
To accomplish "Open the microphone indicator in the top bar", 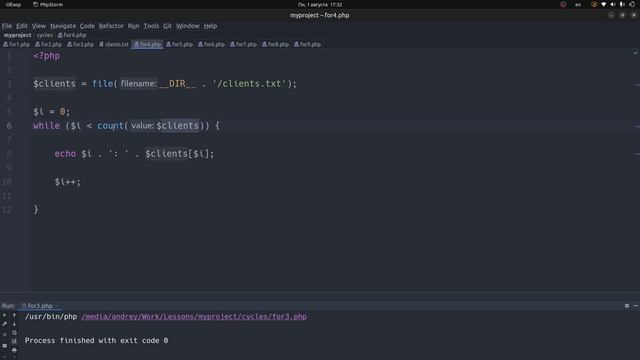I will click(x=622, y=4).
